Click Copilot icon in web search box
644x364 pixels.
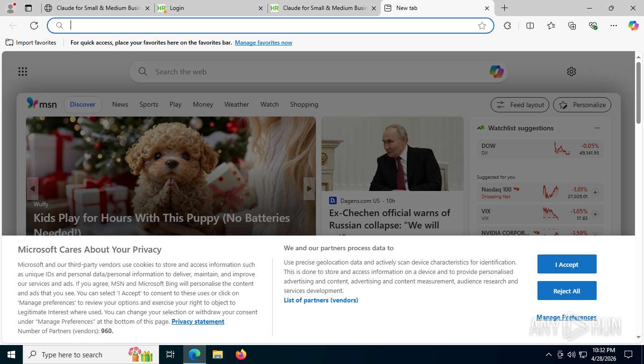tap(496, 72)
